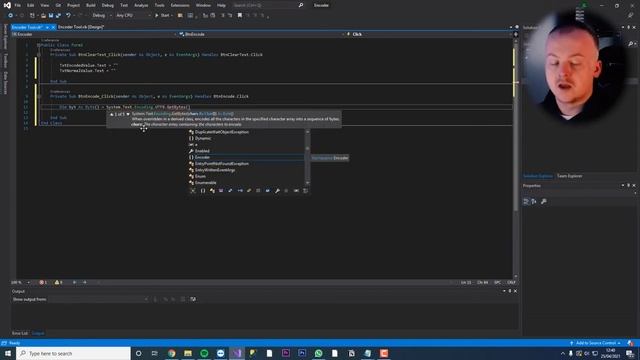The width and height of the screenshot is (640, 360).
Task: Open the Build menu
Action: (91, 5)
